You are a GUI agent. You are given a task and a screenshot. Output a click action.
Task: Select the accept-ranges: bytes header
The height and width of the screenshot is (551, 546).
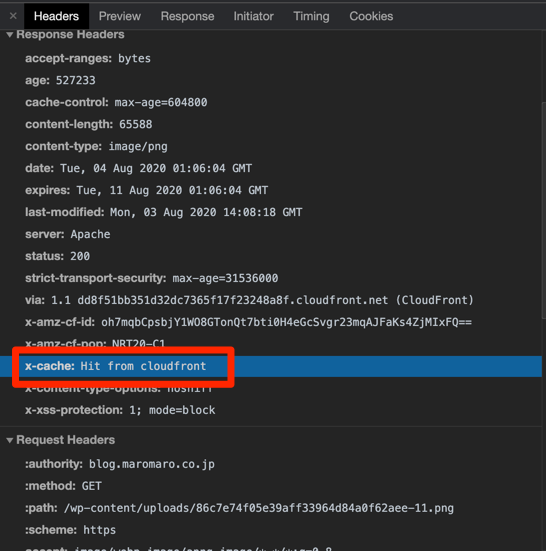point(271,58)
